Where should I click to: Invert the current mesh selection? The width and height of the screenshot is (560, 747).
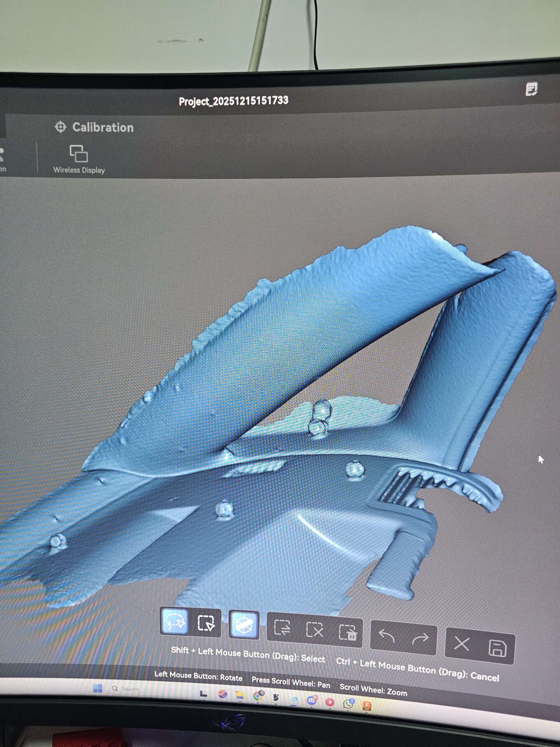282,628
